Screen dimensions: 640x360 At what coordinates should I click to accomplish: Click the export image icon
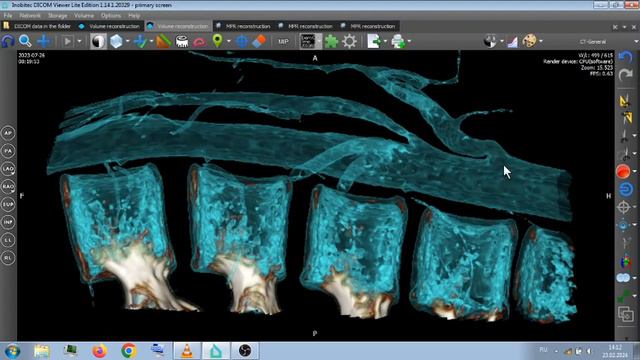click(x=374, y=41)
